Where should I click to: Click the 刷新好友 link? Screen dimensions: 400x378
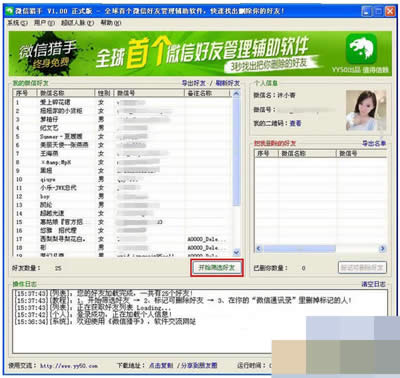(228, 83)
